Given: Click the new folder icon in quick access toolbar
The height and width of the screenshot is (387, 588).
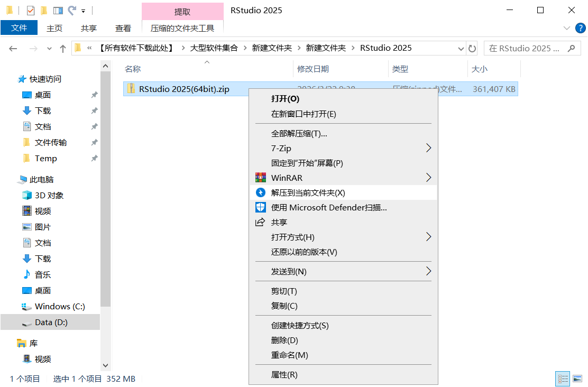Looking at the screenshot, I should coord(44,11).
